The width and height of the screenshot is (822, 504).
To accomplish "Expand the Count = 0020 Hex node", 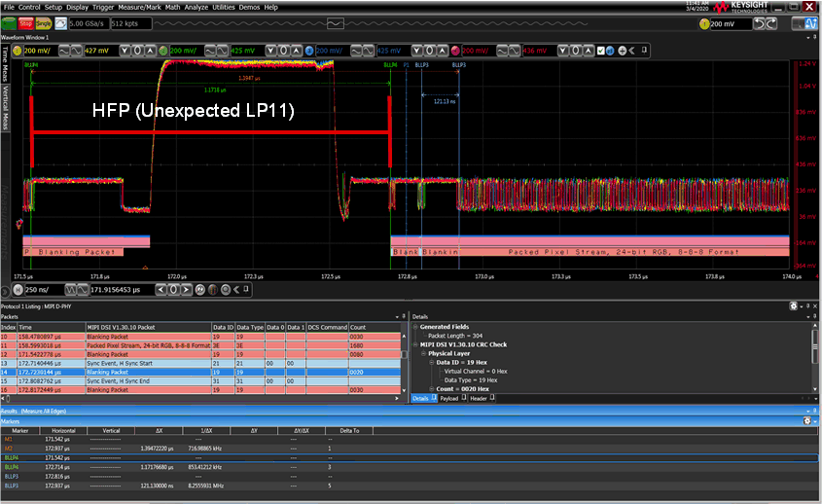I will tap(430, 388).
